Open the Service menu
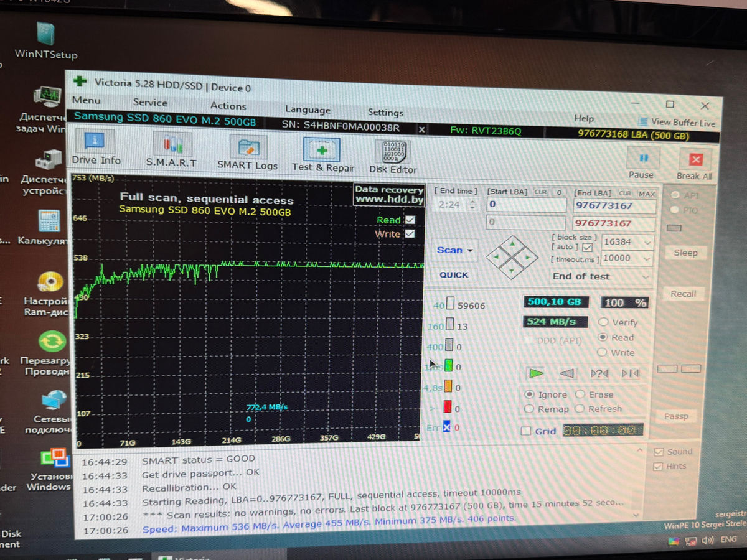Image resolution: width=747 pixels, height=560 pixels. pyautogui.click(x=150, y=103)
